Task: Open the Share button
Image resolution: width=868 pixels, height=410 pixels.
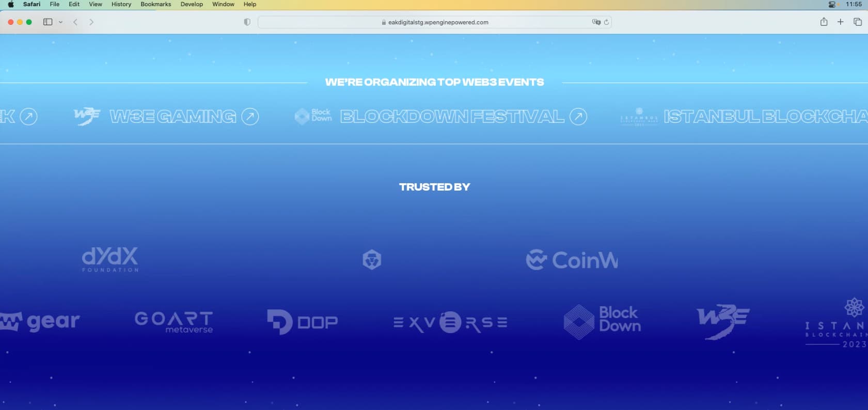Action: (x=824, y=22)
